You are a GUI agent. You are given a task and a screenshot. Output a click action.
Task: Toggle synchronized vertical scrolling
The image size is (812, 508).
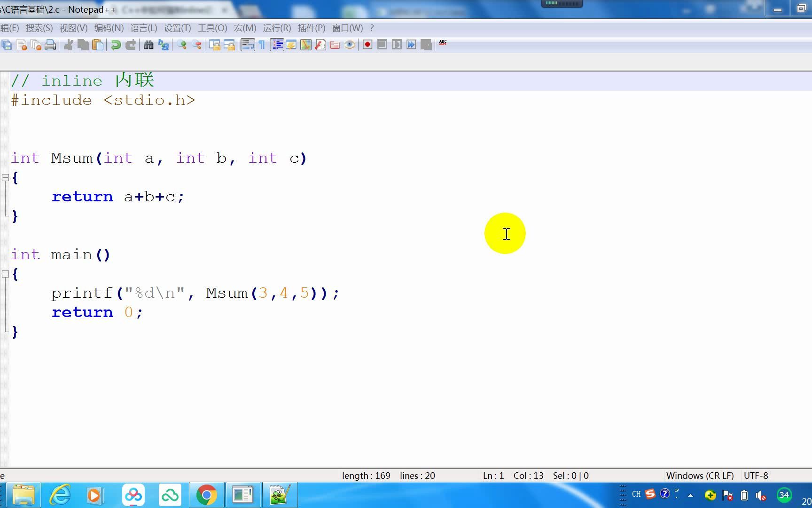pyautogui.click(x=215, y=45)
